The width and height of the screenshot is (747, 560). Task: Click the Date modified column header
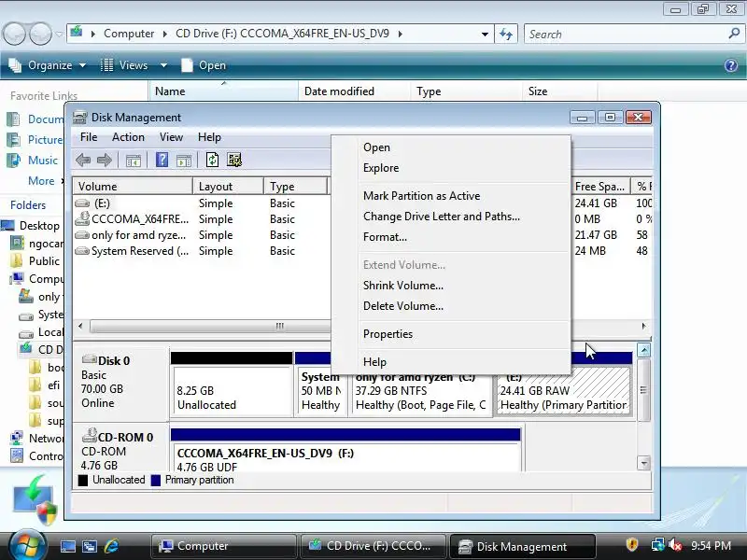355,91
